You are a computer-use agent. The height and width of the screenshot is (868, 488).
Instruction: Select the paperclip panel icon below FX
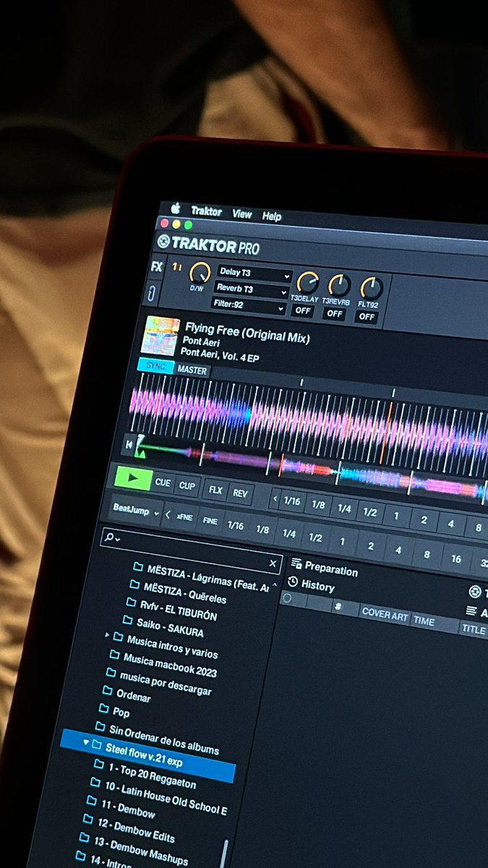(x=152, y=293)
